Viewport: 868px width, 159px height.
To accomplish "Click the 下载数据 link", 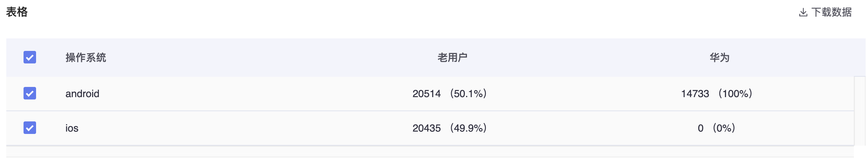I will (832, 12).
